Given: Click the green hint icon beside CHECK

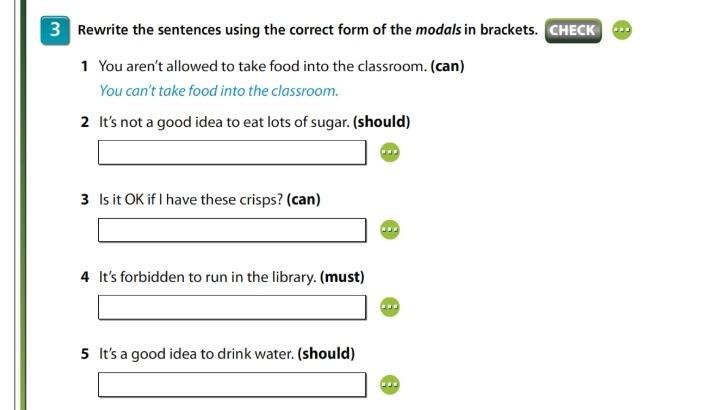Looking at the screenshot, I should [x=622, y=29].
